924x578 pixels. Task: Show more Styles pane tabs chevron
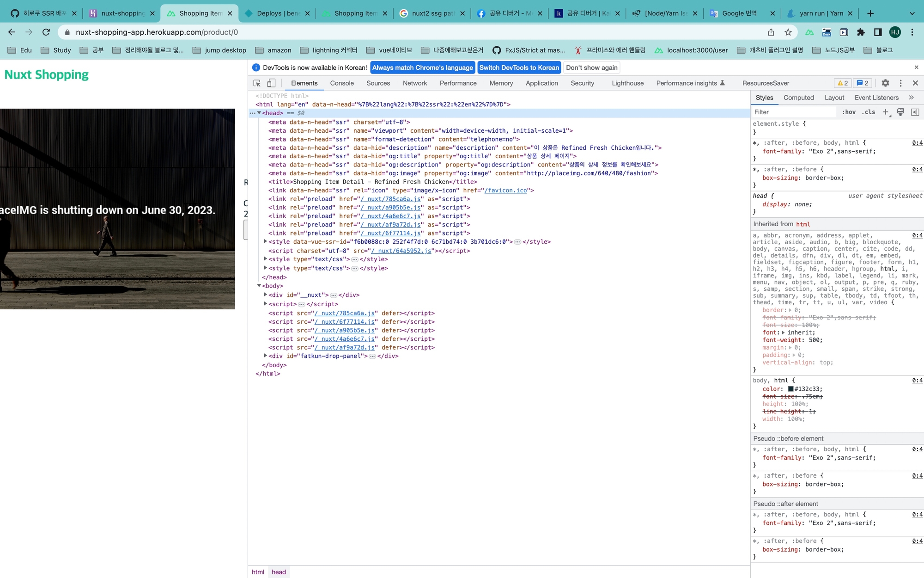pos(911,98)
